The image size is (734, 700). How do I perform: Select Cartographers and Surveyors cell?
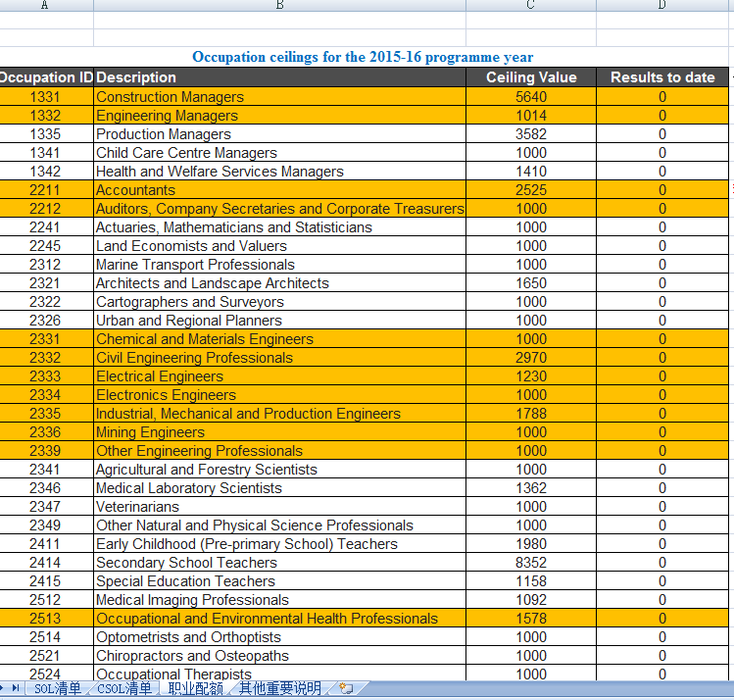coord(279,302)
